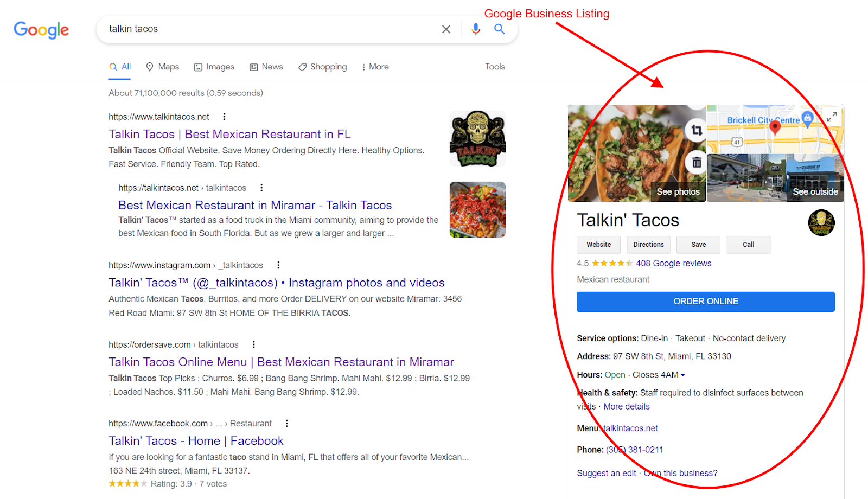Open options menu for Miramar result

261,188
